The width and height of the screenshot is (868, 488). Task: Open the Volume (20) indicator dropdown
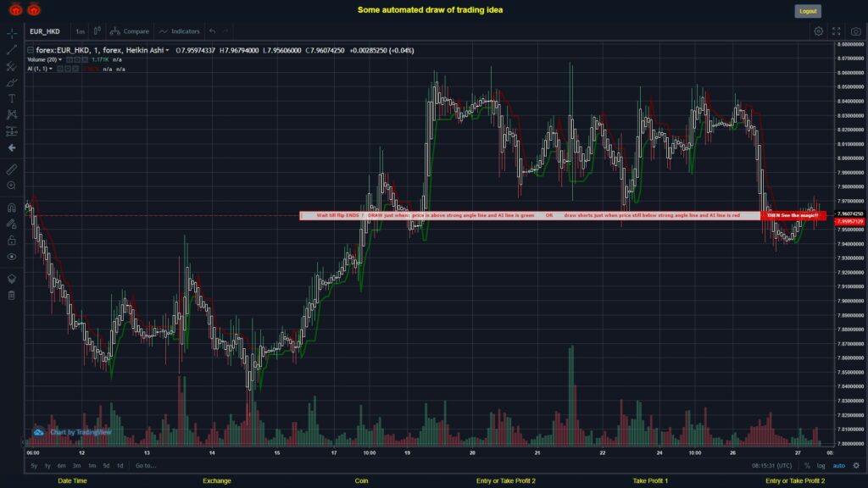[x=60, y=60]
